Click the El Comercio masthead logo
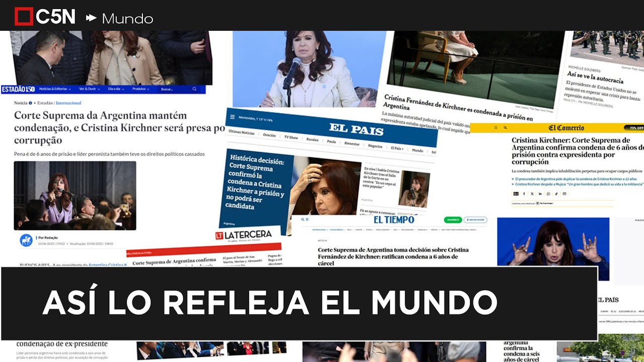 [566, 128]
